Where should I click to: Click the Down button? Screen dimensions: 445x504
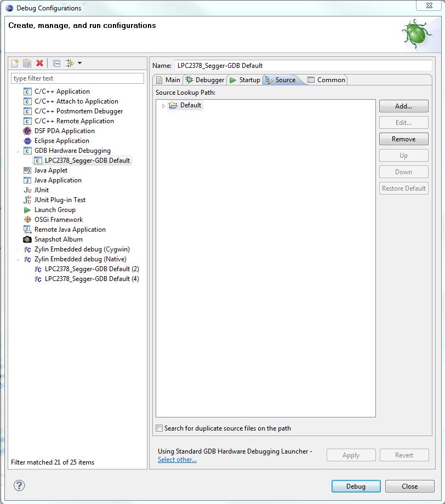[x=403, y=172]
